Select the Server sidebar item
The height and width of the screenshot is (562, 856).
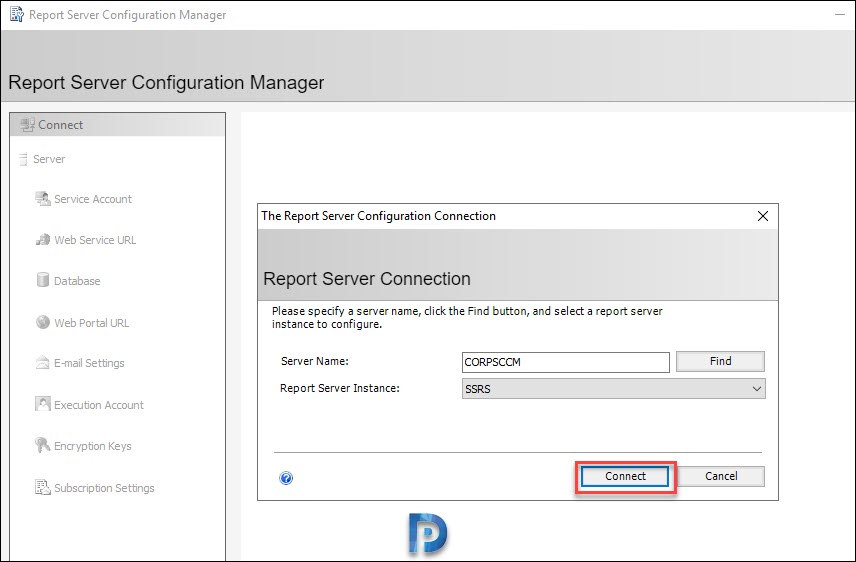point(49,159)
